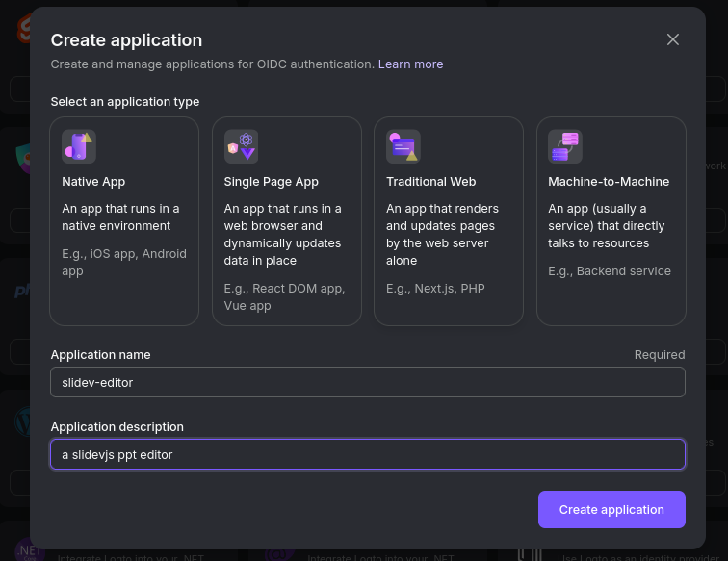The image size is (728, 561).
Task: Click into the Application description text field
Action: point(368,454)
